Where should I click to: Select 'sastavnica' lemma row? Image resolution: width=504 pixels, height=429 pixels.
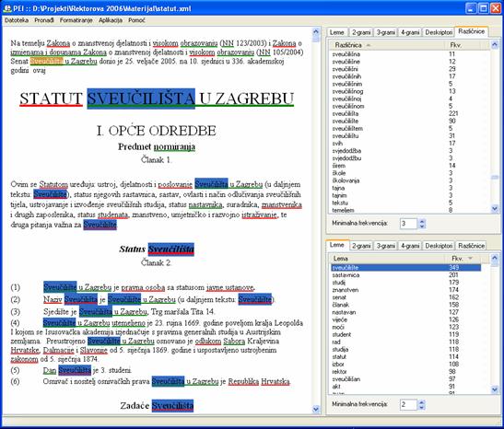(406, 275)
